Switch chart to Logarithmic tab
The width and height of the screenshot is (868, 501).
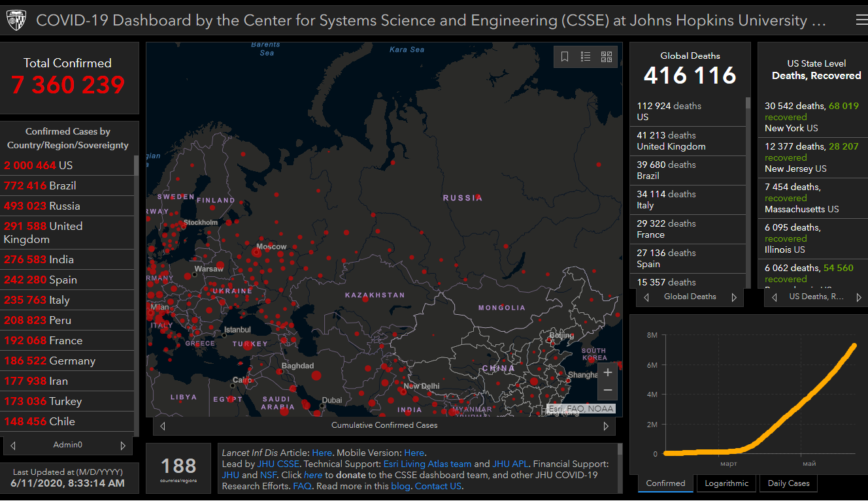pyautogui.click(x=726, y=483)
